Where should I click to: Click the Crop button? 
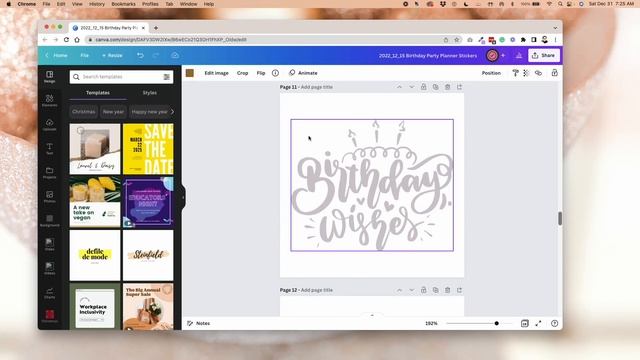242,73
